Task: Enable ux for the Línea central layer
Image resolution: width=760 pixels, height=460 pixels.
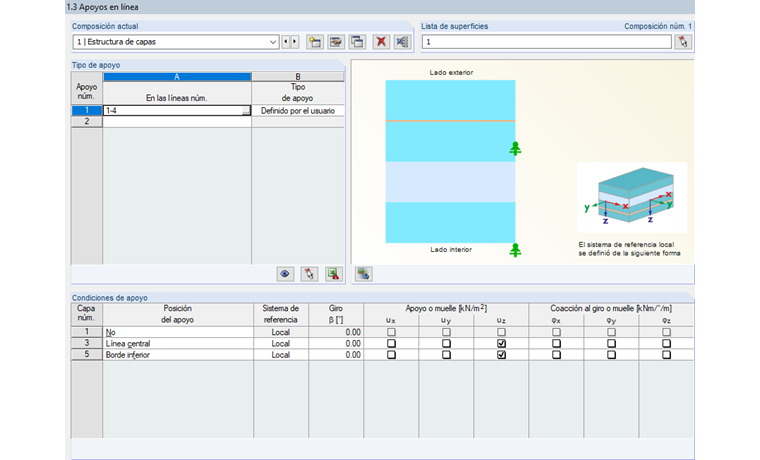Action: point(391,344)
